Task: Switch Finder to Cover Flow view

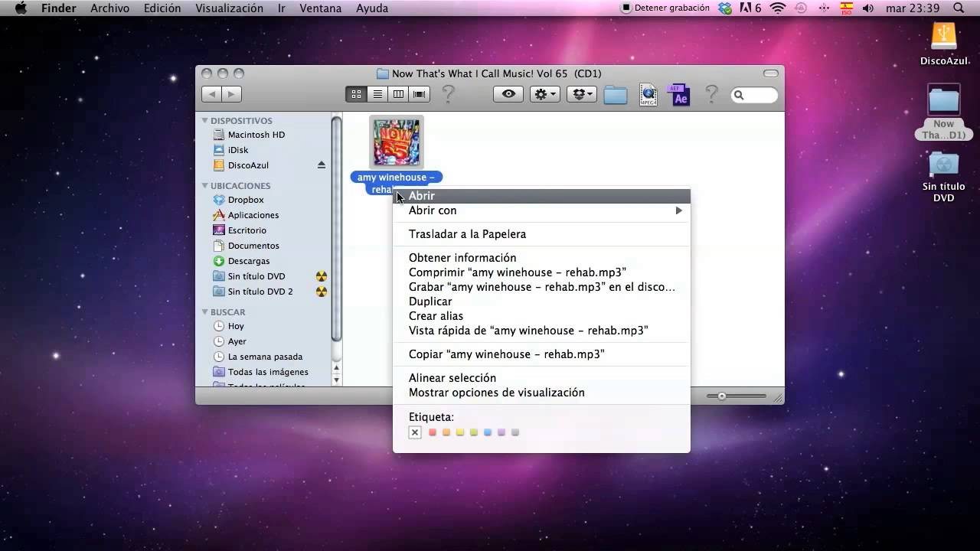Action: click(420, 94)
